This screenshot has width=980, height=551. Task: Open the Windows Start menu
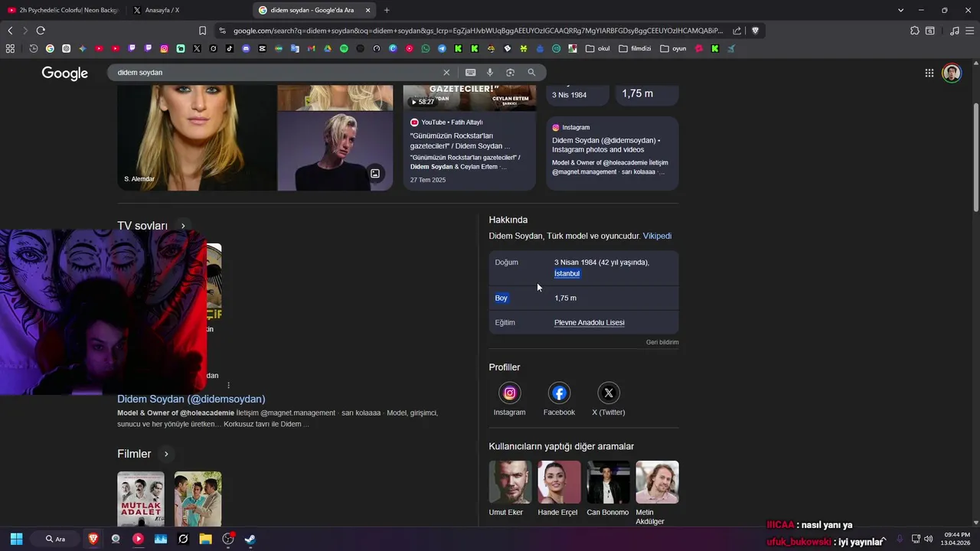[x=16, y=539]
